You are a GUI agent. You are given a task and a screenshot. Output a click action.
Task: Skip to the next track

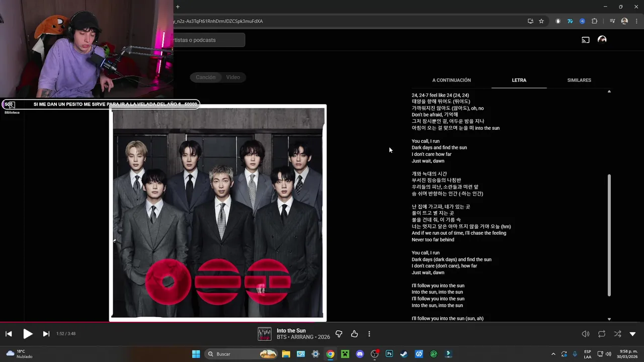click(x=46, y=334)
